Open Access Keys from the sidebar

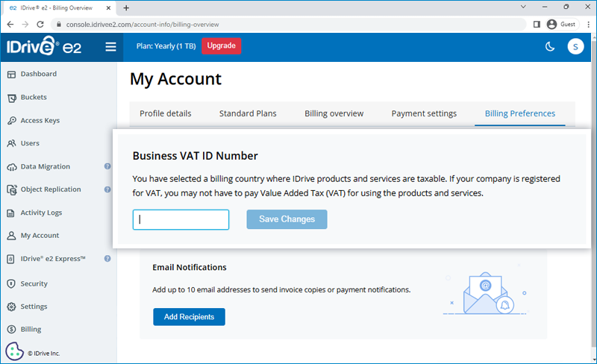pos(40,120)
